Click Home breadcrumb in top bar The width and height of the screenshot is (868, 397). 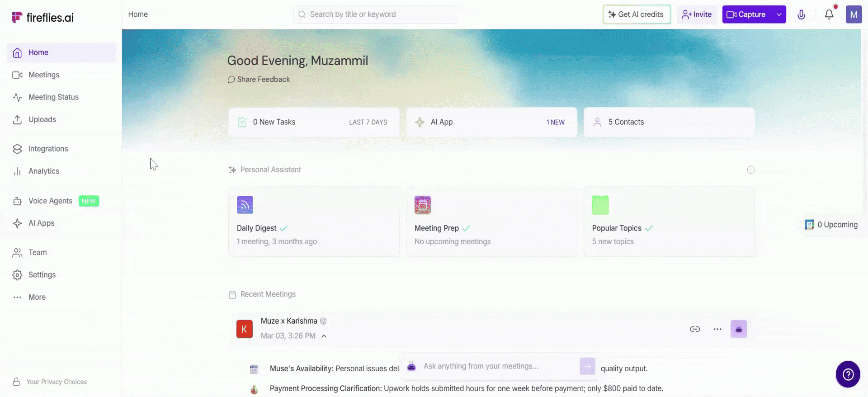click(138, 14)
